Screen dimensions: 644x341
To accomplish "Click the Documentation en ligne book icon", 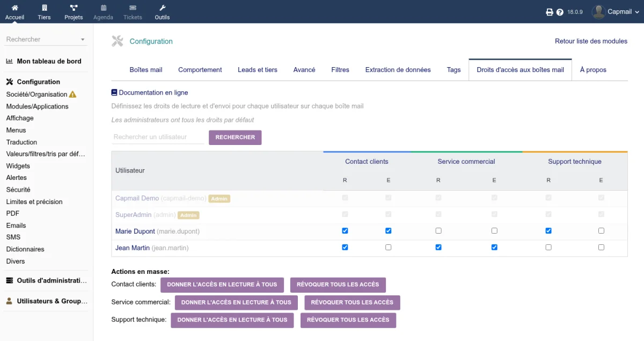I will (x=114, y=92).
